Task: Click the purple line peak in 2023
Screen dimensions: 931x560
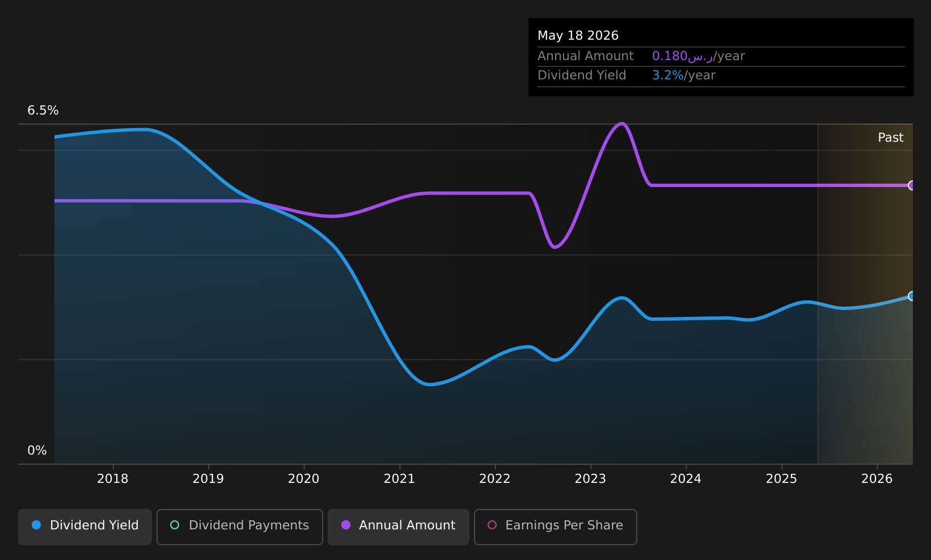Action: point(622,124)
